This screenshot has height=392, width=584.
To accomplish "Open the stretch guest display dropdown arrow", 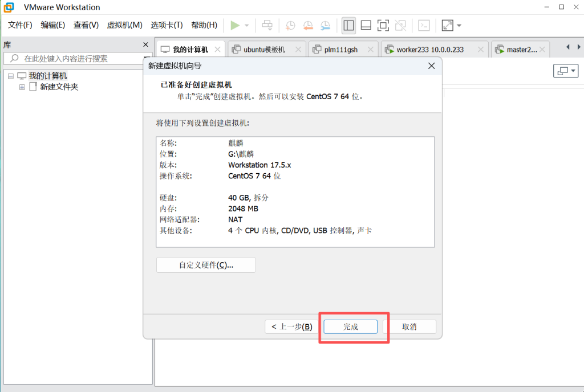I will click(459, 26).
